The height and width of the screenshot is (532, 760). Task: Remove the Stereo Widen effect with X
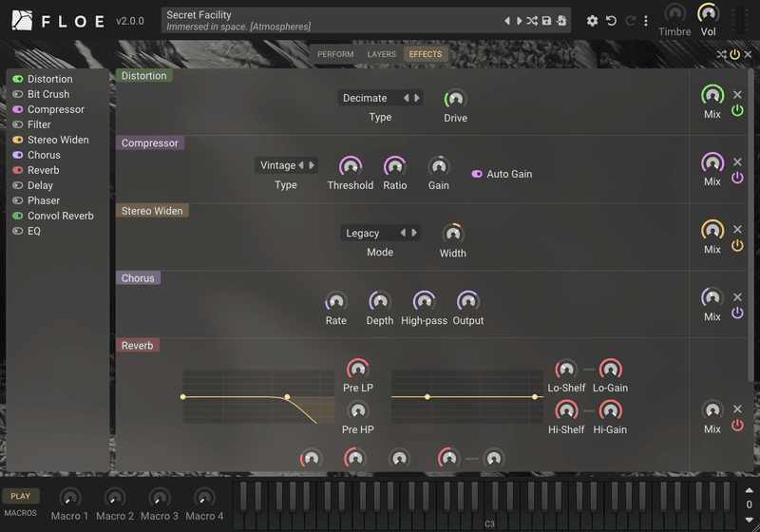[x=737, y=229]
